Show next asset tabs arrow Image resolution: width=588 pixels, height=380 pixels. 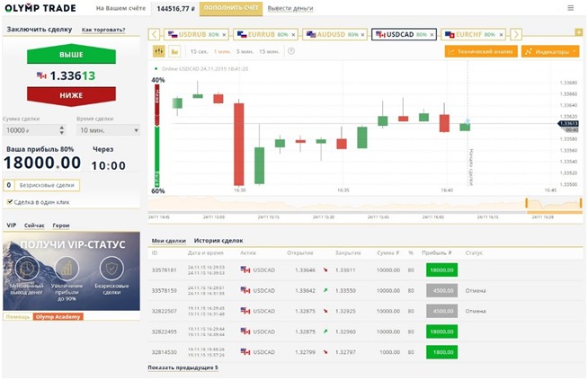coord(516,34)
